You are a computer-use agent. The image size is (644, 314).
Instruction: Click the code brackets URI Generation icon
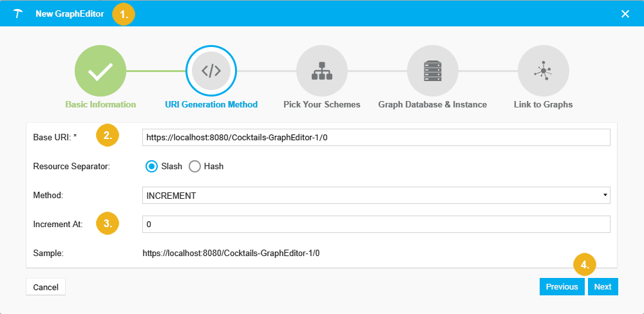coord(211,71)
